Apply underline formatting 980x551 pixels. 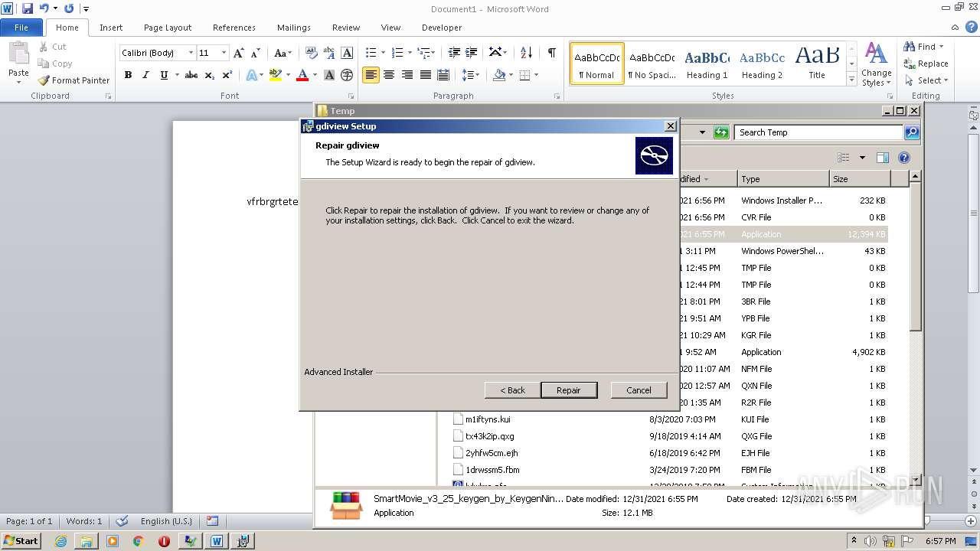coord(164,75)
